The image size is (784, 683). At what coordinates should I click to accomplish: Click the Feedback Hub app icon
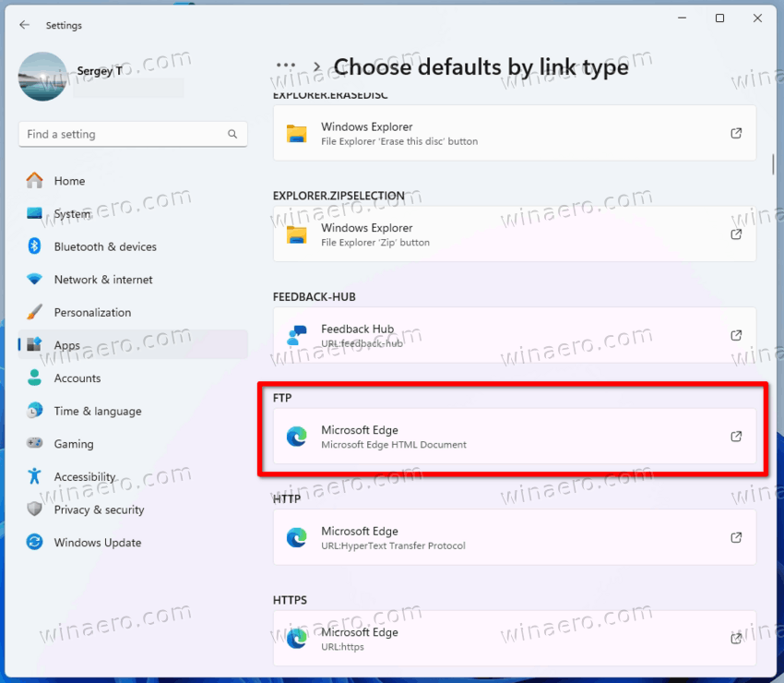click(296, 335)
